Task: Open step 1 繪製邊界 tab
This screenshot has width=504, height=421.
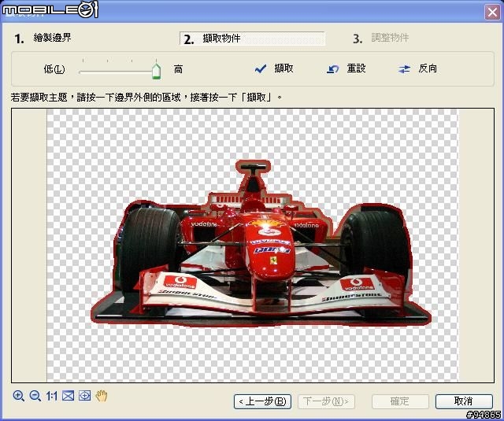Action: [43, 38]
